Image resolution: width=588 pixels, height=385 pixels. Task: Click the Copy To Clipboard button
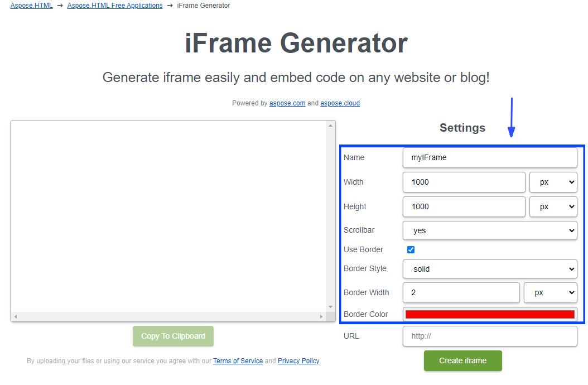click(173, 336)
